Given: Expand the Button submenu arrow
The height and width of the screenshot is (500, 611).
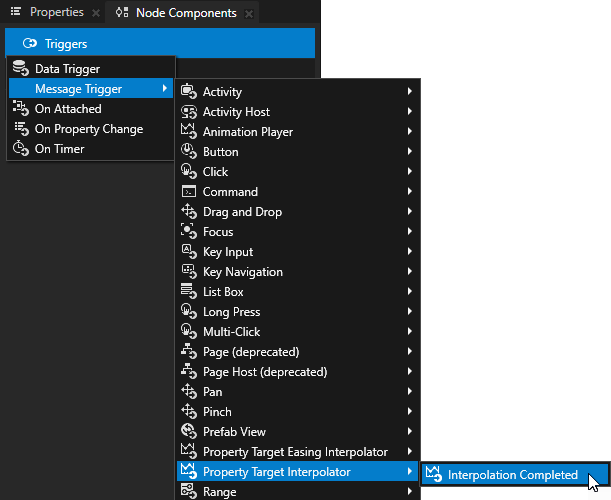Looking at the screenshot, I should (x=410, y=152).
